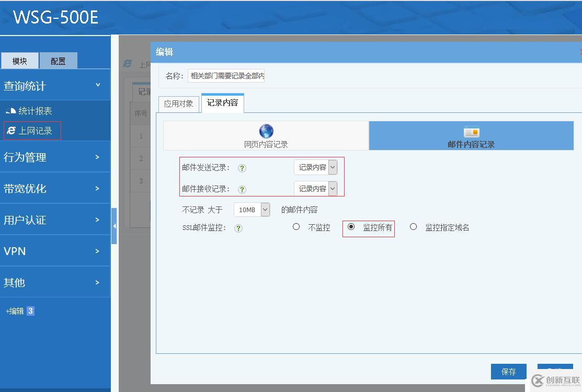Screen dimensions: 582x392
Task: Click the 保存 button
Action: point(508,372)
